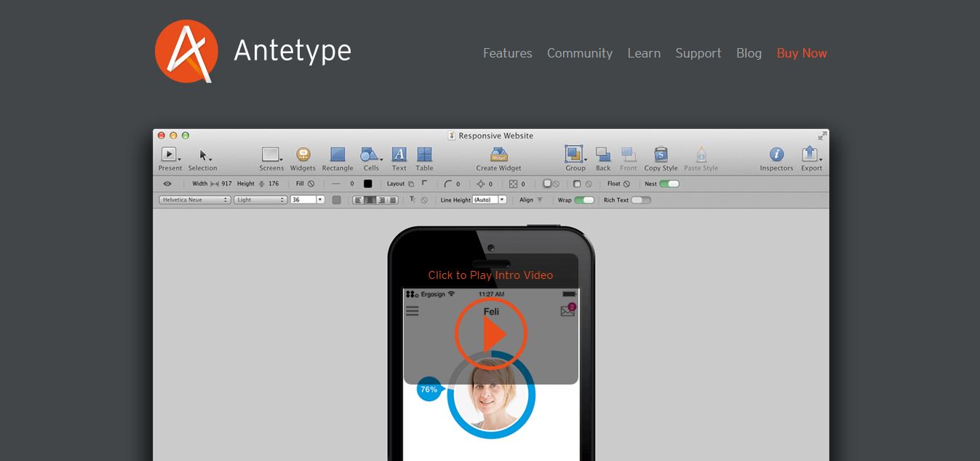Choose the Cells tool
The height and width of the screenshot is (461, 980).
coord(370,154)
